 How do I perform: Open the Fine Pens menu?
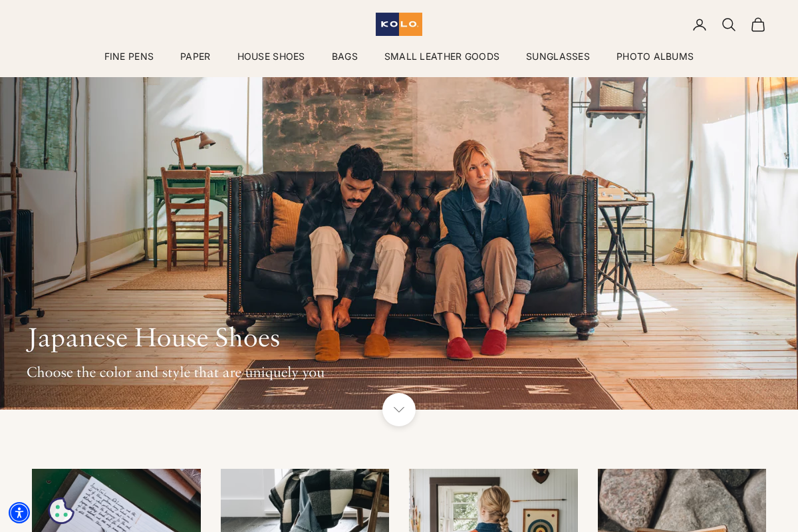pyautogui.click(x=129, y=57)
